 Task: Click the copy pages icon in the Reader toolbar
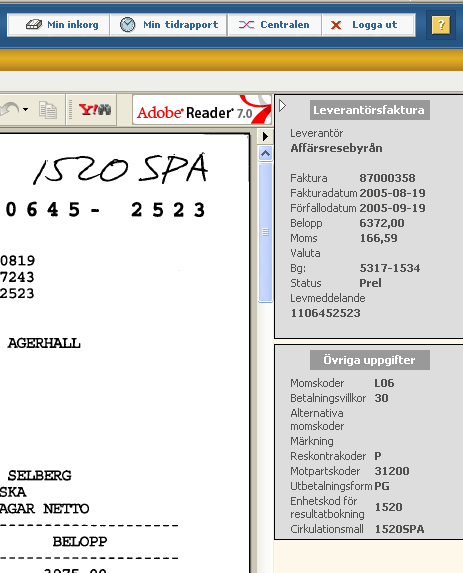click(48, 110)
